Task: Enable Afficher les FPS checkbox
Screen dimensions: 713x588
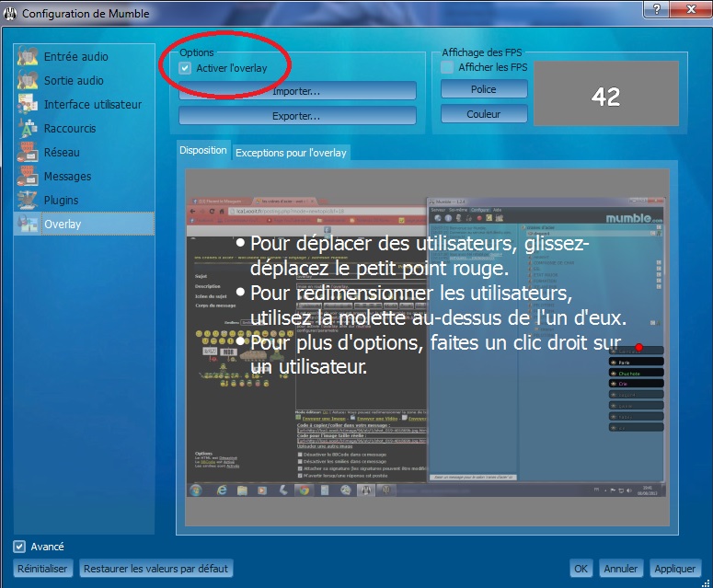Action: [x=447, y=67]
